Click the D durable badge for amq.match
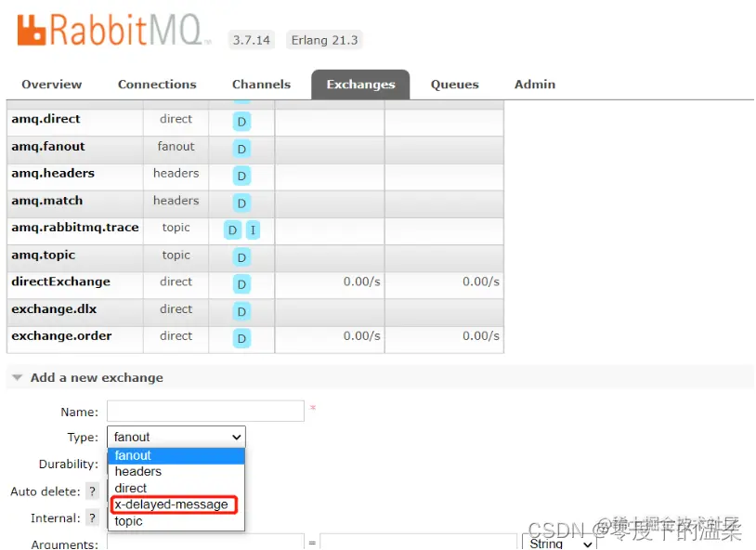The width and height of the screenshot is (756, 550). [241, 203]
